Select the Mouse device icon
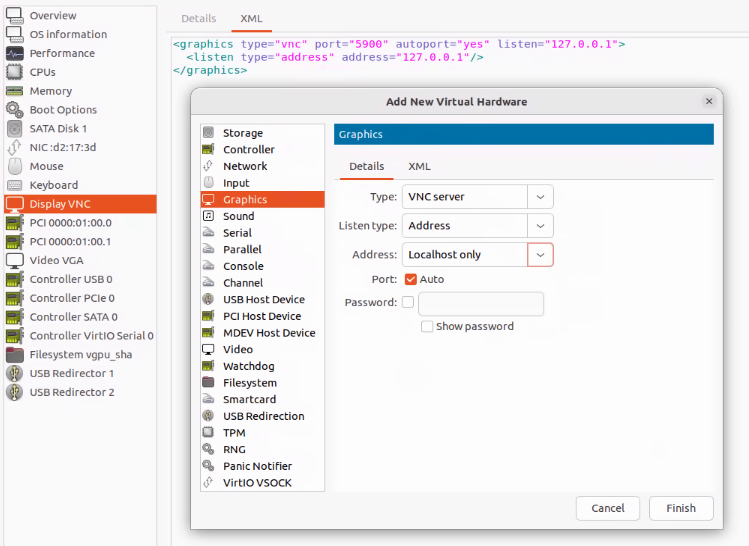The width and height of the screenshot is (749, 546). pyautogui.click(x=14, y=166)
